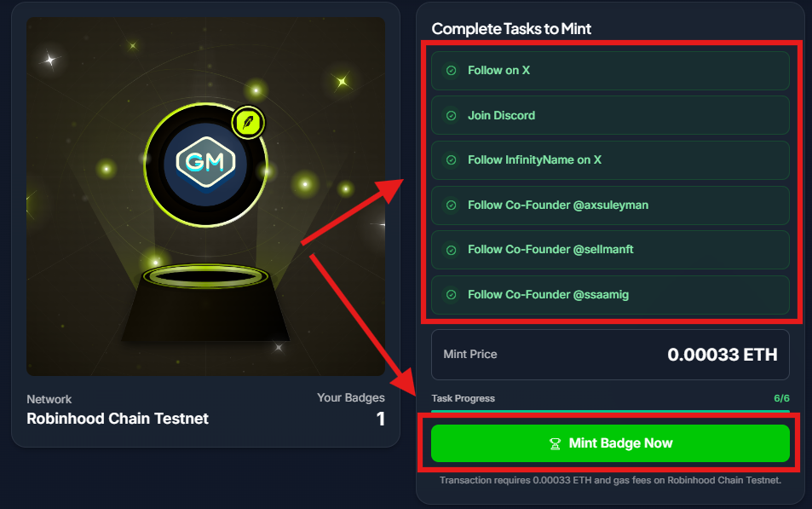This screenshot has height=509, width=812.
Task: Click the hourglass icon on the Mint button
Action: [556, 443]
